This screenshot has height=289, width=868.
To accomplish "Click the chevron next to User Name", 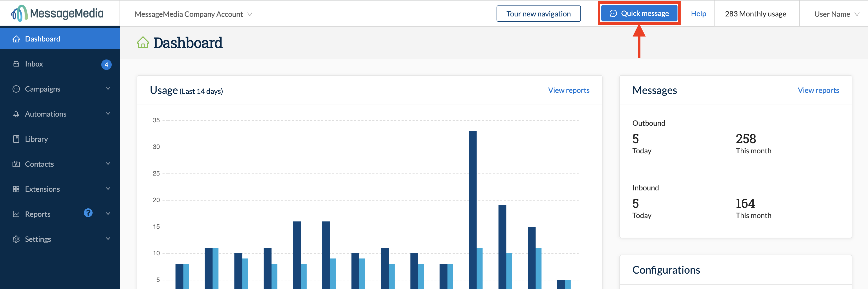I will 857,14.
